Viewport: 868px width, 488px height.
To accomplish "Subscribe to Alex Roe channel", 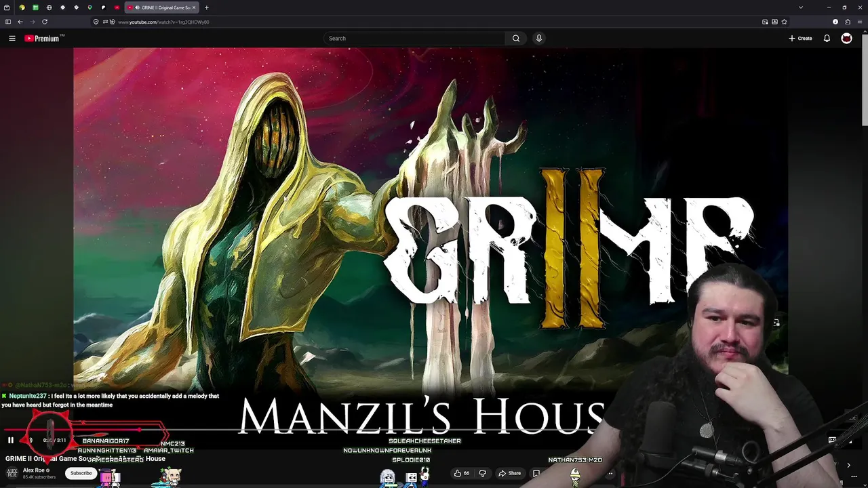I will coord(81,473).
